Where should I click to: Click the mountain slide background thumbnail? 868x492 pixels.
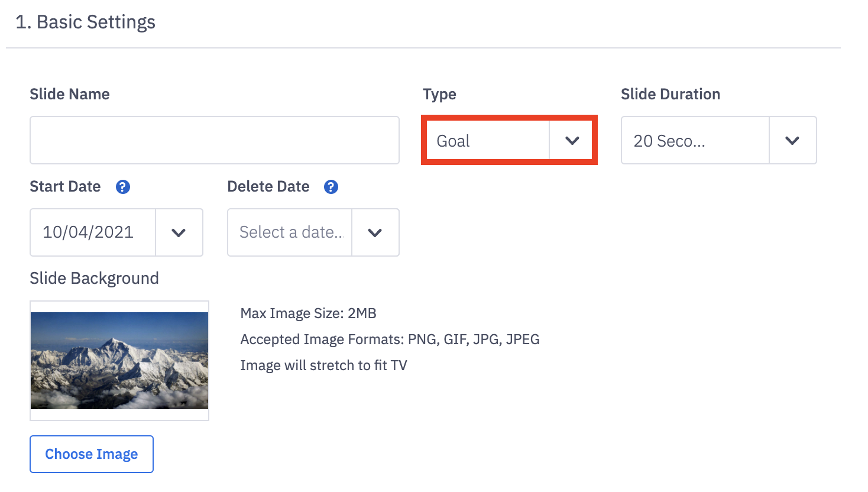[x=119, y=361]
